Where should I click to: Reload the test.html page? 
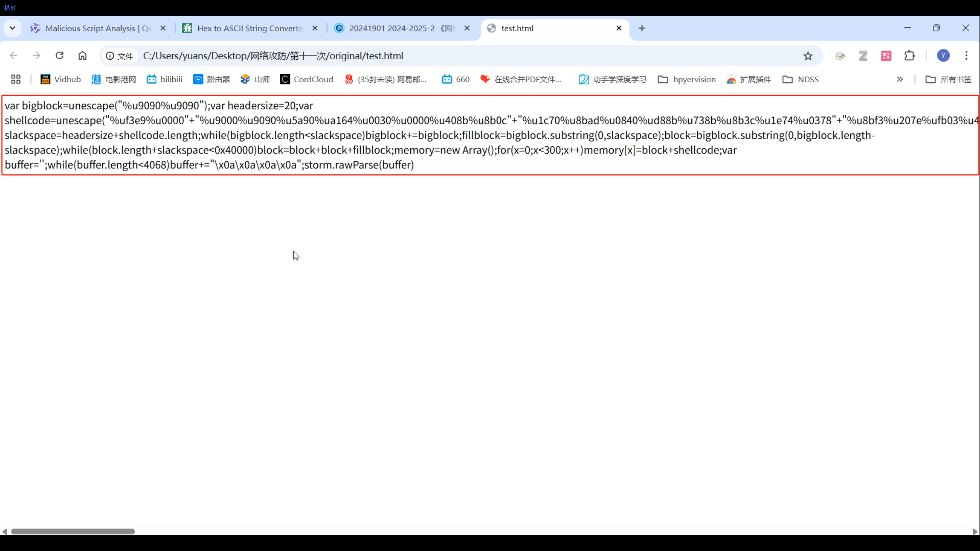point(59,56)
